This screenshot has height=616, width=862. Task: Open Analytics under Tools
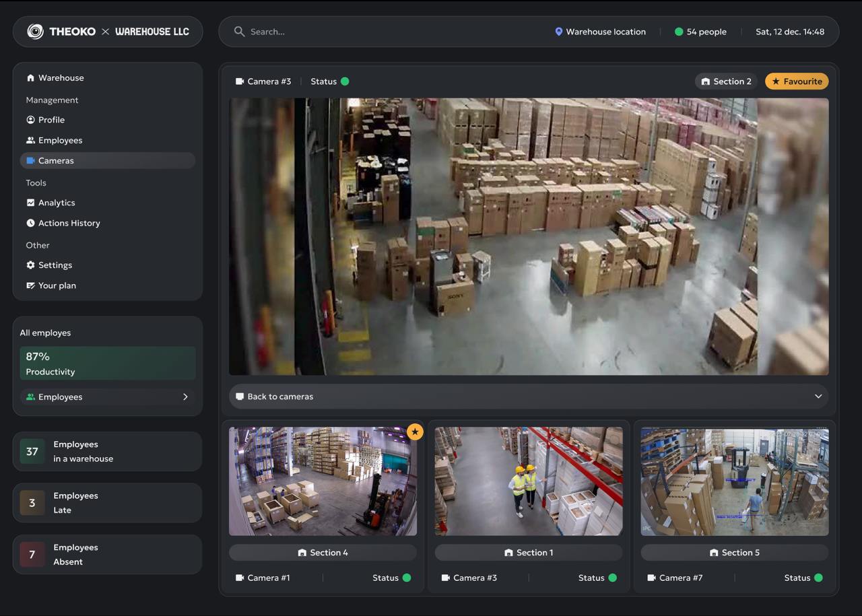(108, 203)
